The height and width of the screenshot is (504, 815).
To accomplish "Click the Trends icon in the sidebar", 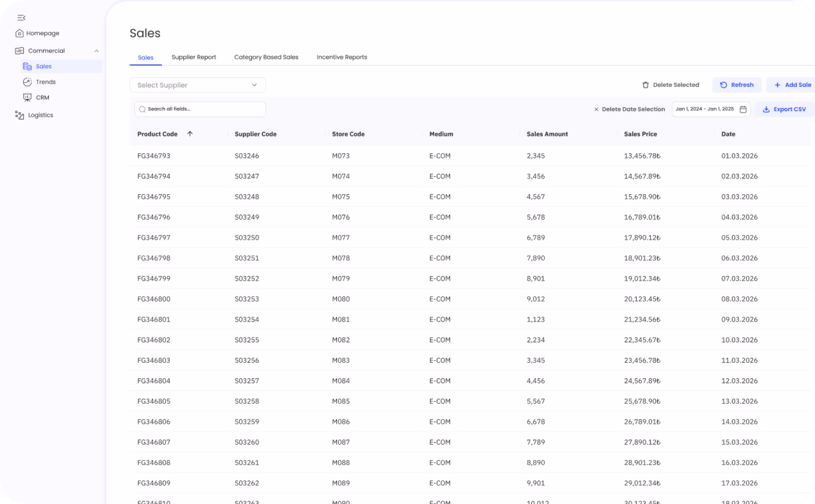I will 27,81.
